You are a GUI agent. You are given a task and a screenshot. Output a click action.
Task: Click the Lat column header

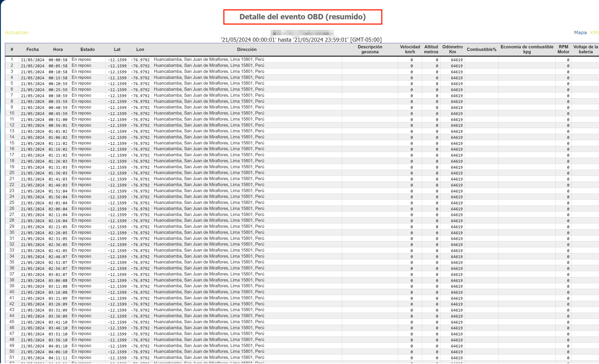(x=117, y=49)
